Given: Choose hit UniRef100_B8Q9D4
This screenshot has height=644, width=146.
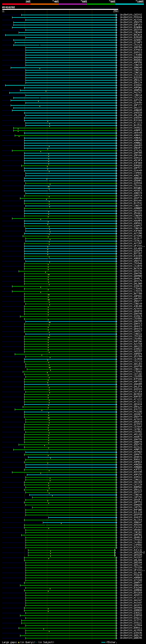Looking at the screenshot, I should (x=131, y=58).
